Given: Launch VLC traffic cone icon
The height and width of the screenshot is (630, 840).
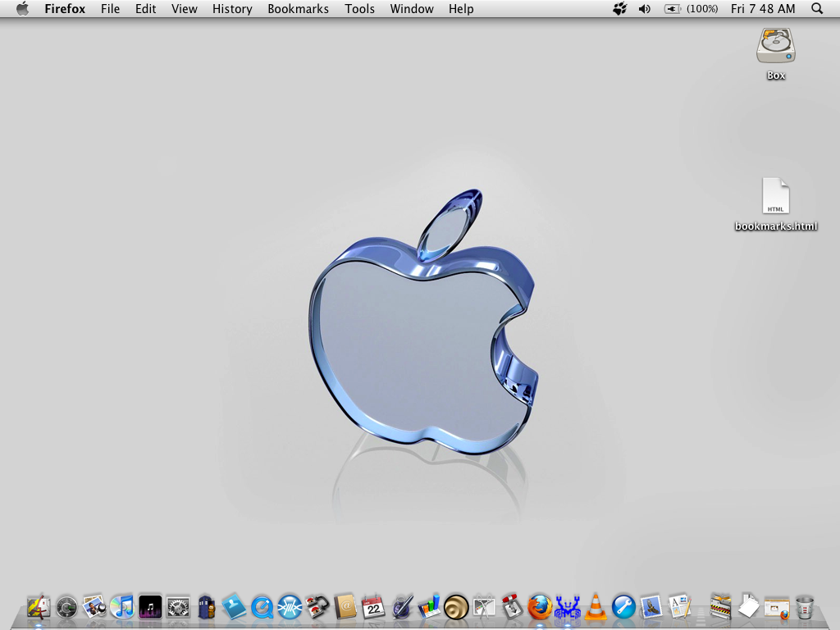Looking at the screenshot, I should point(596,607).
